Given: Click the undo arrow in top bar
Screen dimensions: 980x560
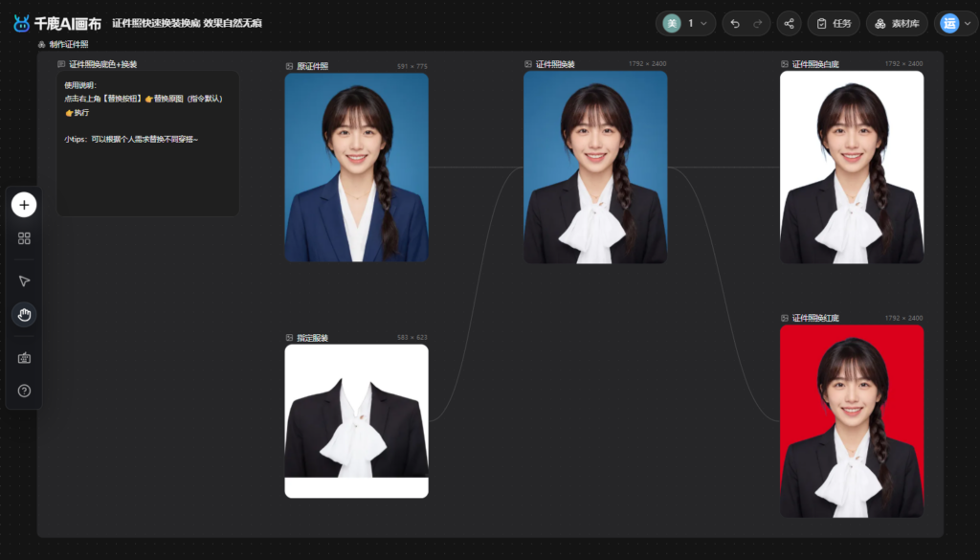Looking at the screenshot, I should [x=735, y=24].
